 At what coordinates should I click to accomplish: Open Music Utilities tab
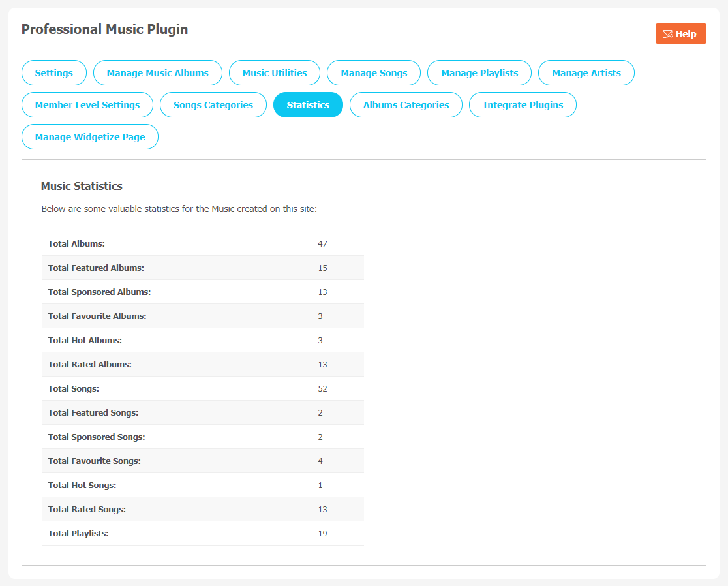pos(275,73)
